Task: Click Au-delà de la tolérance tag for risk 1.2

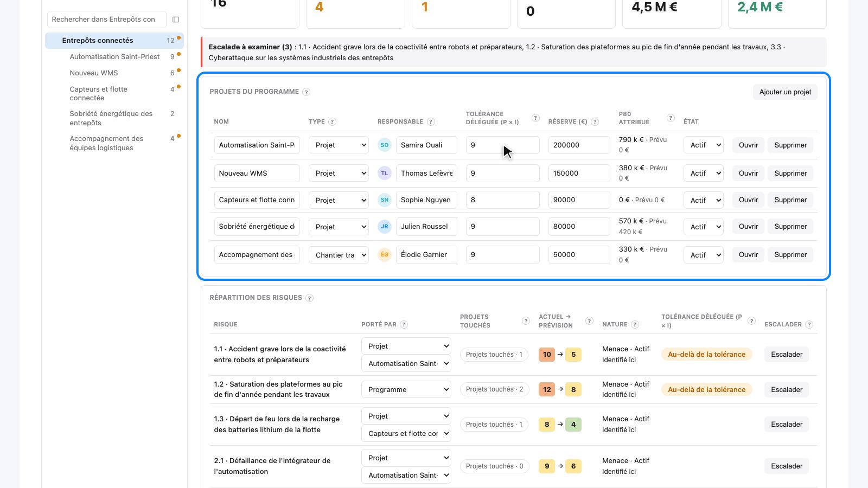Action: click(x=706, y=390)
